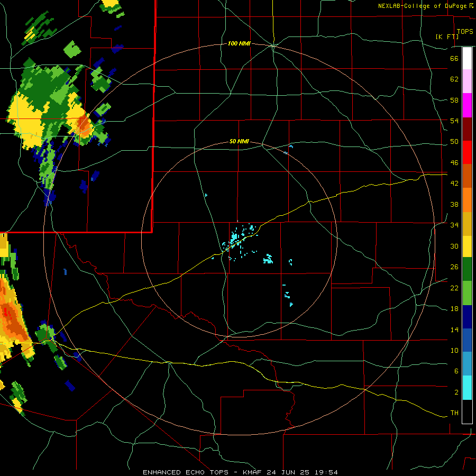476x476 pixels.
Task: Click the dark orange legend swatch
Action: point(467,176)
